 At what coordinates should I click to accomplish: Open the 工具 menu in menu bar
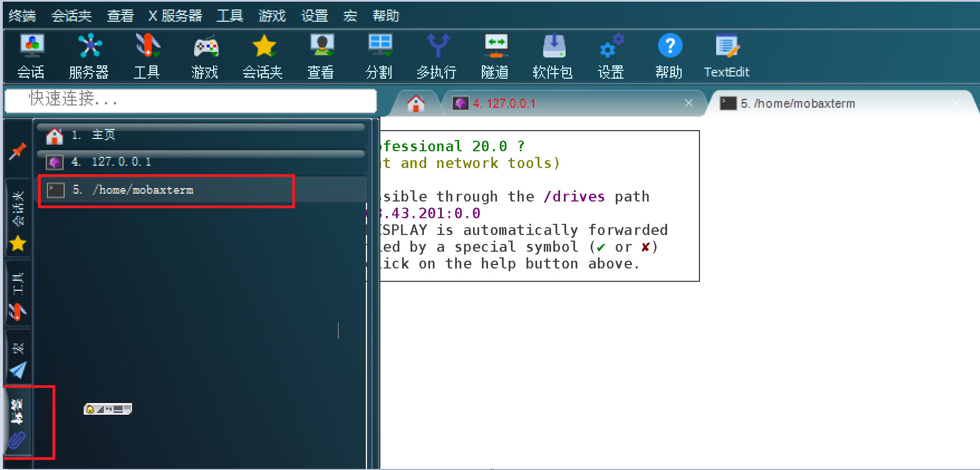point(230,16)
